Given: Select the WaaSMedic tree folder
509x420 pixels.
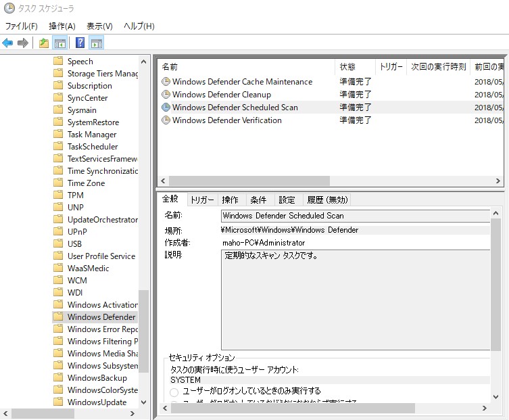Looking at the screenshot, I should pyautogui.click(x=88, y=269).
